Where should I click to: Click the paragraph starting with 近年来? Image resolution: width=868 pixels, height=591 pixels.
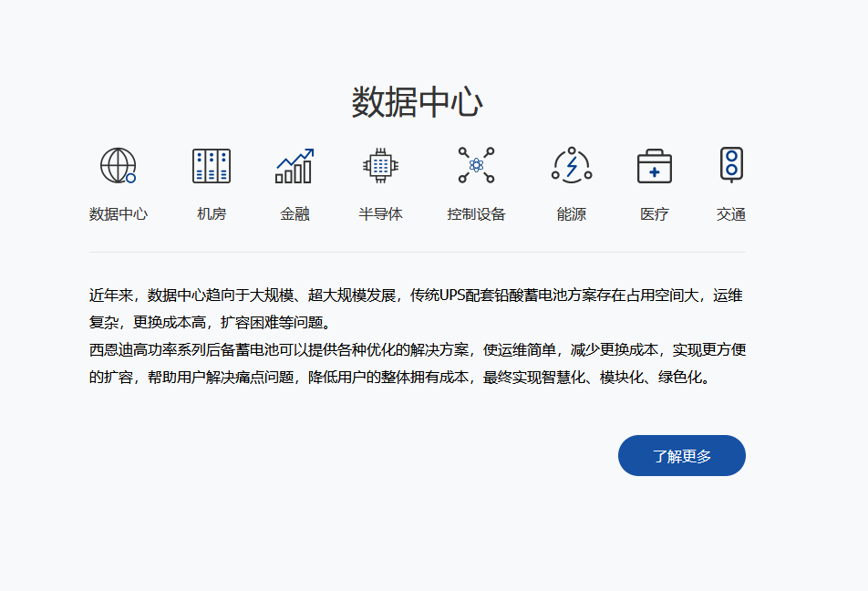click(x=416, y=308)
